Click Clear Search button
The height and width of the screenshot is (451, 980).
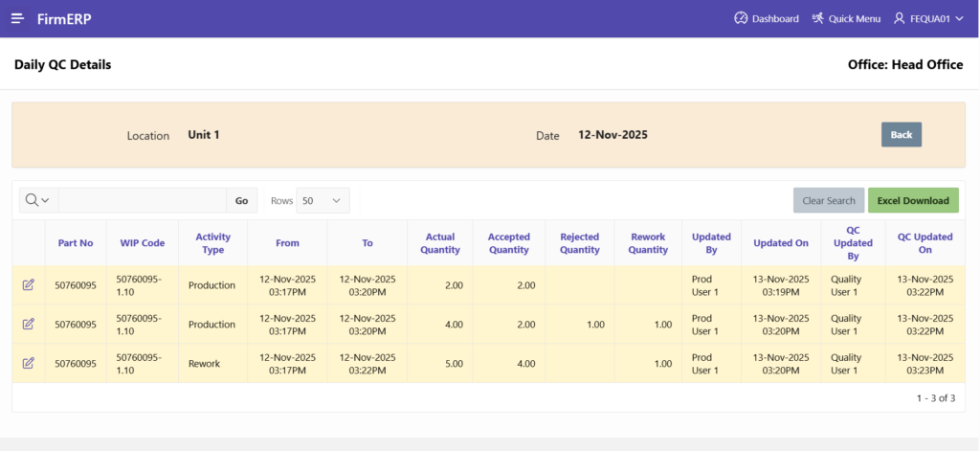pos(828,200)
